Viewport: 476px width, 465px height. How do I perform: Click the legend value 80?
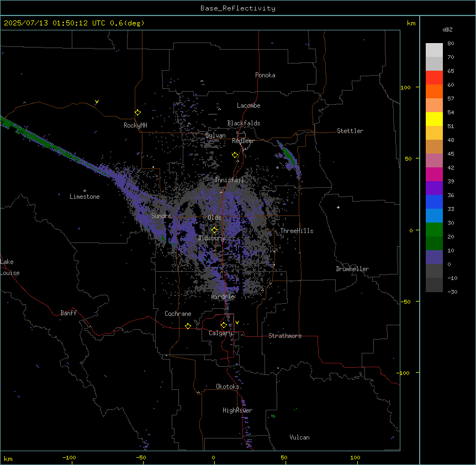click(451, 44)
